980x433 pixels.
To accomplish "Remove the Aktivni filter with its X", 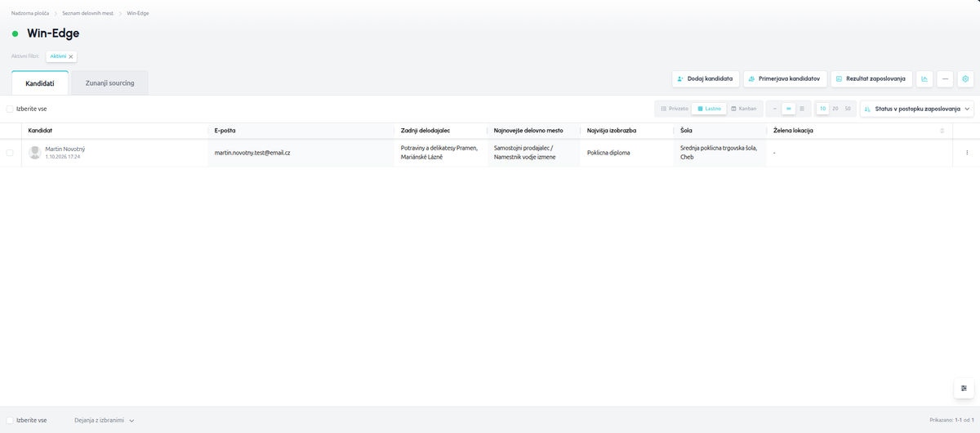I will (71, 56).
